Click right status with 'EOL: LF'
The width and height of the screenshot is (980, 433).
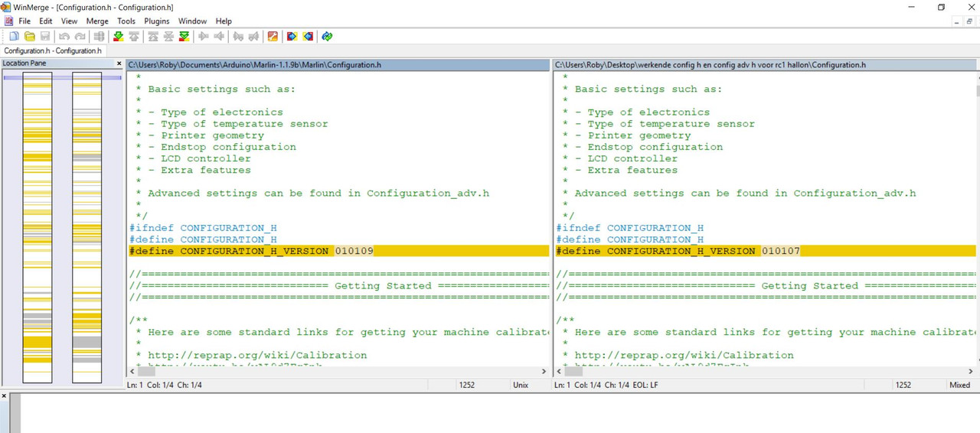pyautogui.click(x=606, y=385)
